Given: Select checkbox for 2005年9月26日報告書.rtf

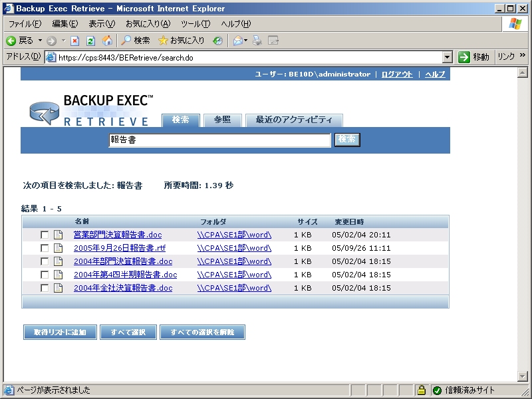Looking at the screenshot, I should (x=45, y=248).
